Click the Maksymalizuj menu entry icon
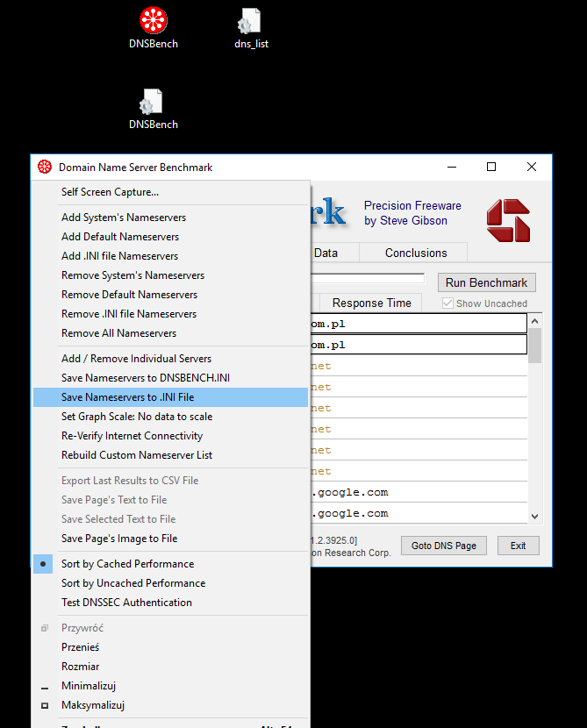 point(44,705)
